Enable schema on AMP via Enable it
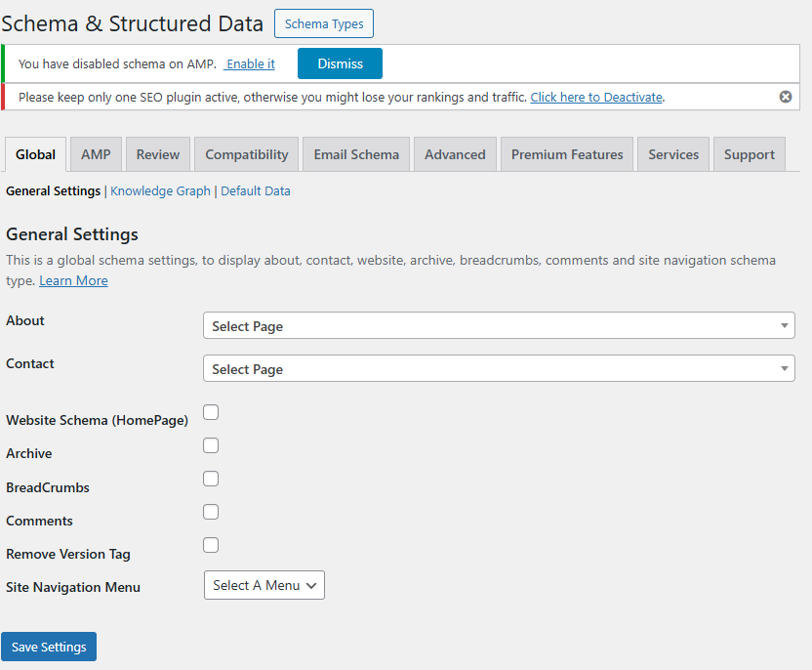Image resolution: width=812 pixels, height=670 pixels. pyautogui.click(x=249, y=63)
